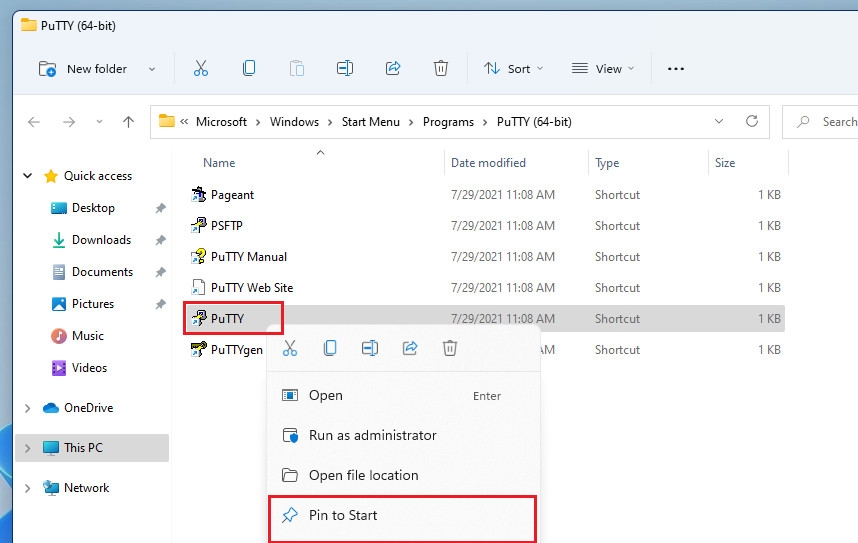Click the PuTTYgen shortcut icon
The width and height of the screenshot is (858, 543).
(198, 349)
